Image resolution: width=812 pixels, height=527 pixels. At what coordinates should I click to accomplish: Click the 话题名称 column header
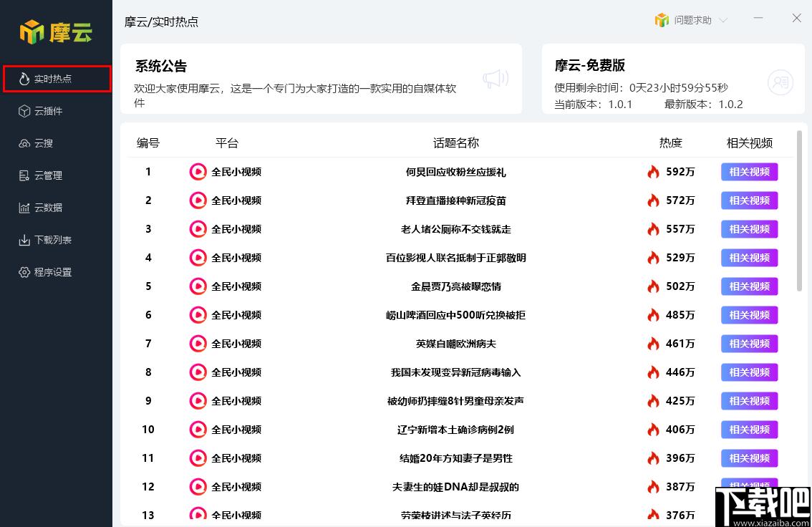[455, 143]
